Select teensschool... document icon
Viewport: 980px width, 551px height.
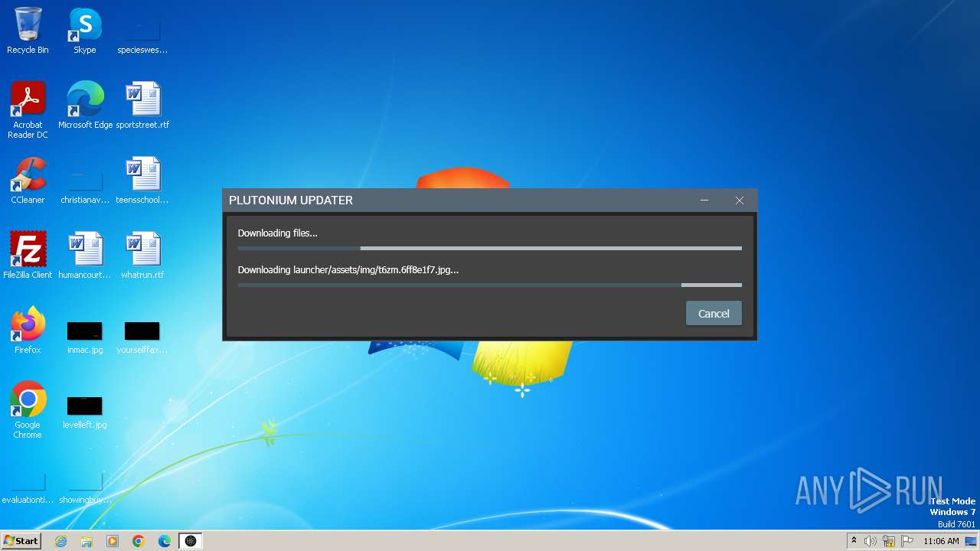(x=142, y=181)
